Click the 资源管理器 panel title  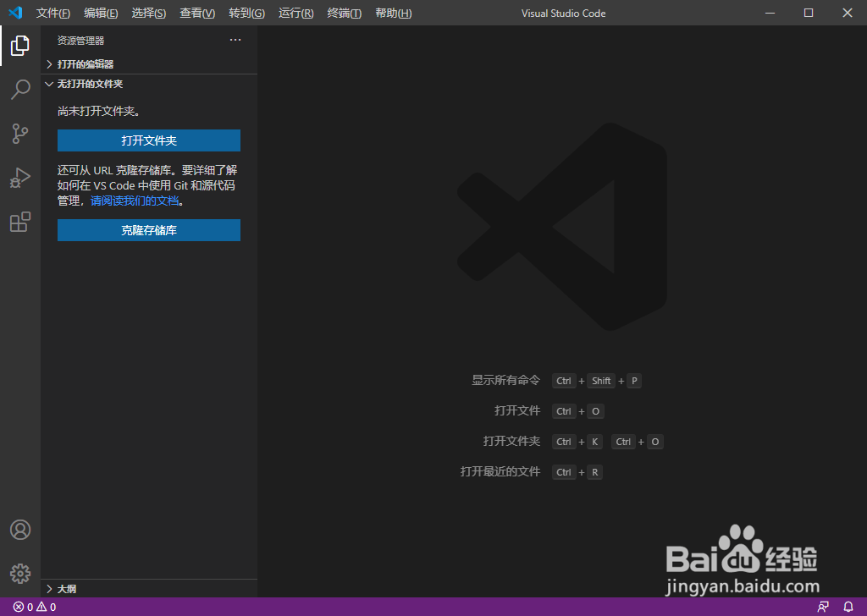[x=80, y=41]
